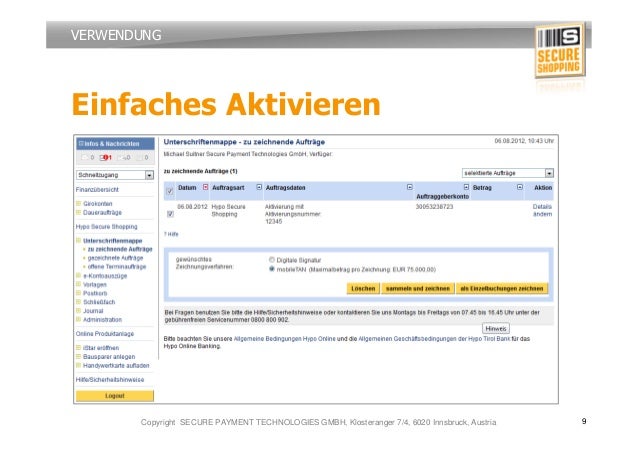Click the ändern link in Aktion column
This screenshot has height=451, width=638.
pyautogui.click(x=542, y=214)
